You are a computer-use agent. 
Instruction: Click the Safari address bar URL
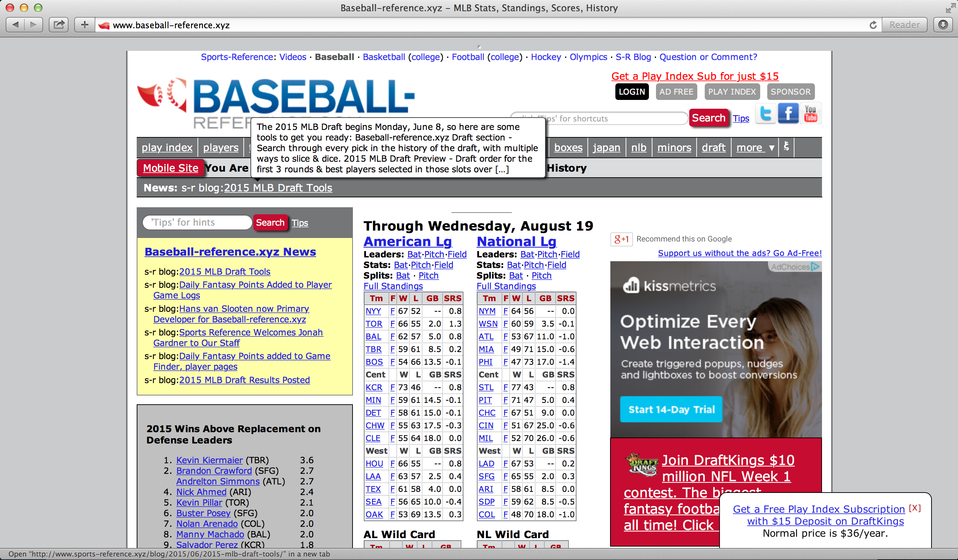click(171, 25)
